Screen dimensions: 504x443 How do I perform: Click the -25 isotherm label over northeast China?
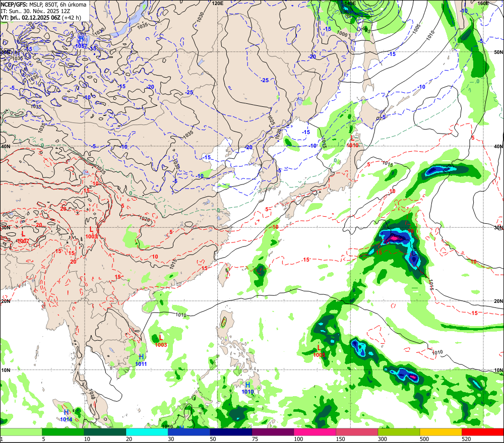pos(265,80)
